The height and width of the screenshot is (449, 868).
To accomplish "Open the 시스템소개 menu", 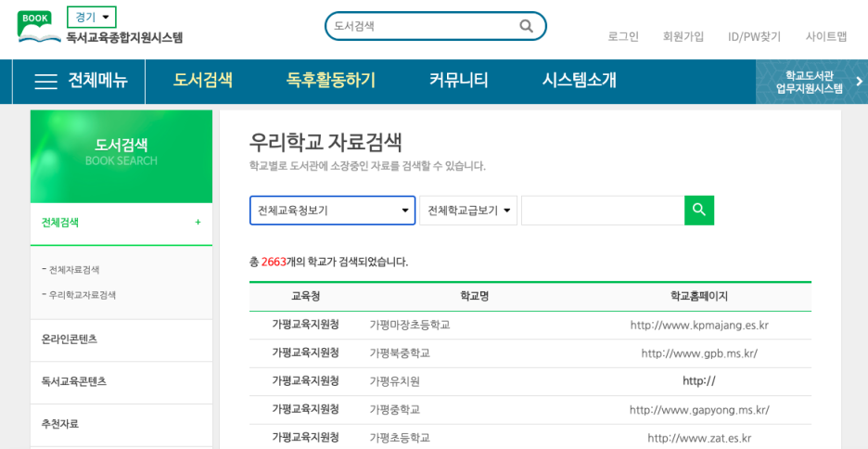I will pyautogui.click(x=579, y=81).
